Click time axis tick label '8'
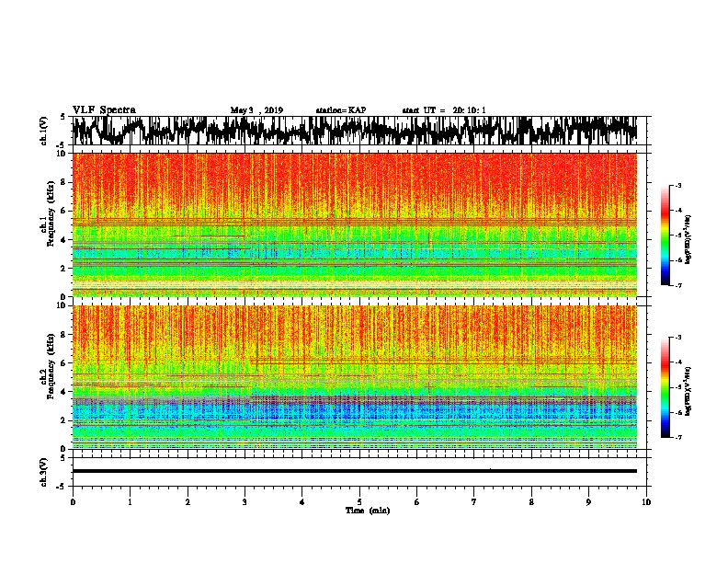Viewport: 728px width, 563px height. (x=531, y=502)
